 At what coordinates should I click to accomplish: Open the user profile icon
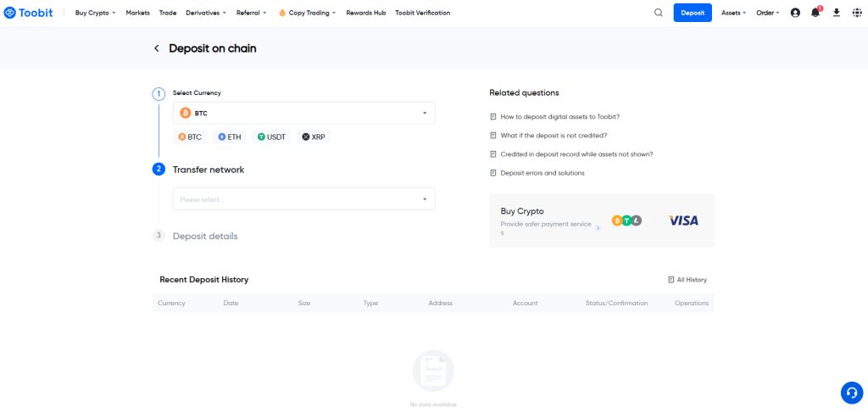pyautogui.click(x=795, y=13)
